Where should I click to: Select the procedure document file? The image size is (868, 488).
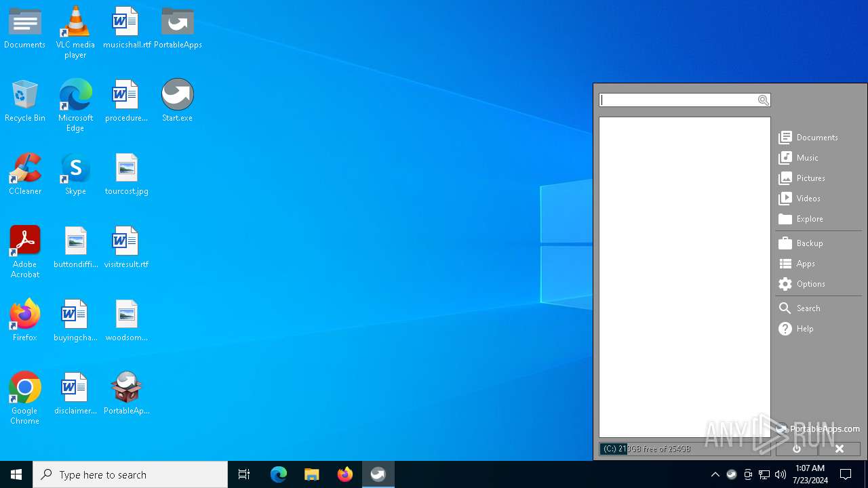[x=127, y=102]
